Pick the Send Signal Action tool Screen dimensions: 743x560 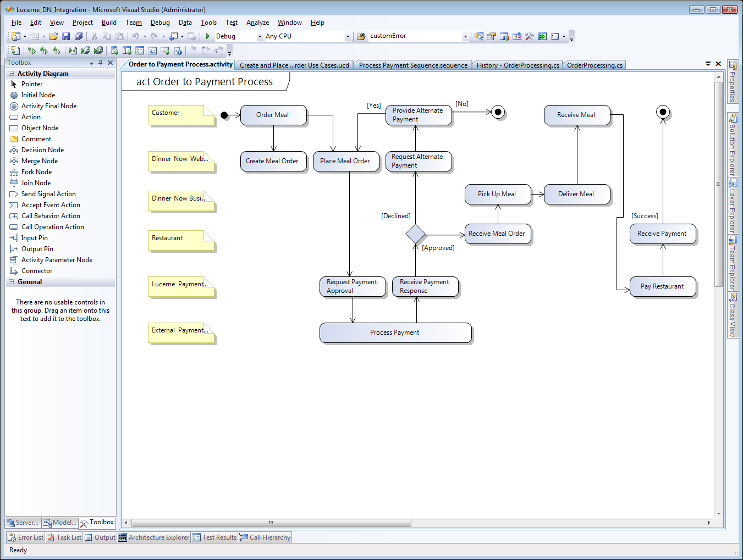48,194
